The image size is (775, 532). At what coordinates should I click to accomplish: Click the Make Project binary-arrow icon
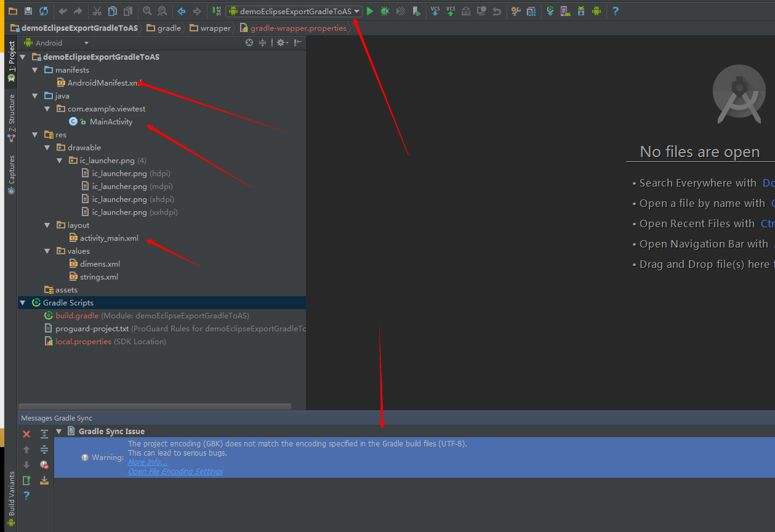217,11
